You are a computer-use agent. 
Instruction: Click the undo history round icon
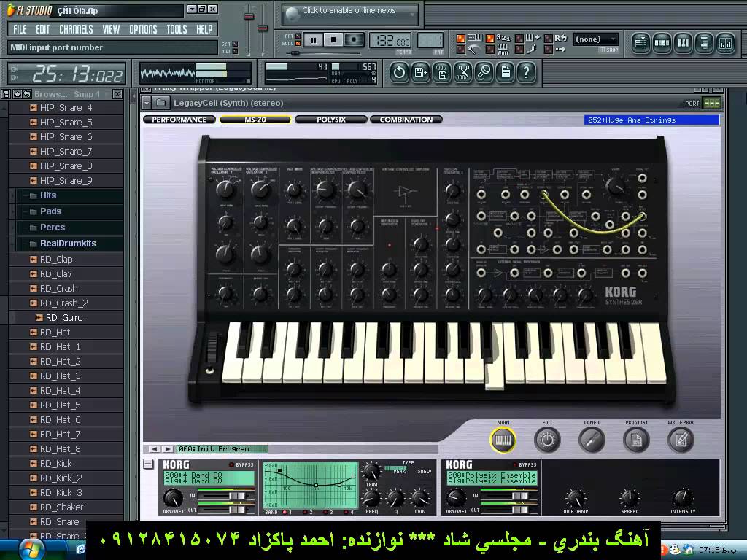399,73
